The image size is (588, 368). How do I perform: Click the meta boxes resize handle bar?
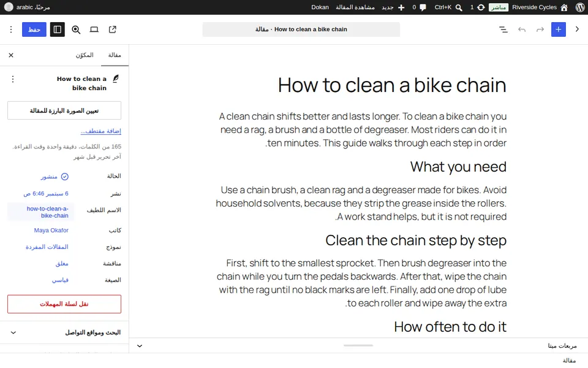tap(358, 345)
